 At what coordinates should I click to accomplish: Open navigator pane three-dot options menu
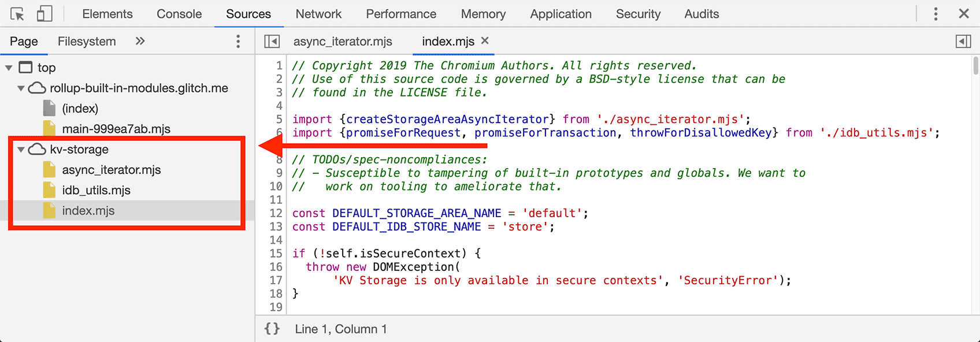click(238, 41)
